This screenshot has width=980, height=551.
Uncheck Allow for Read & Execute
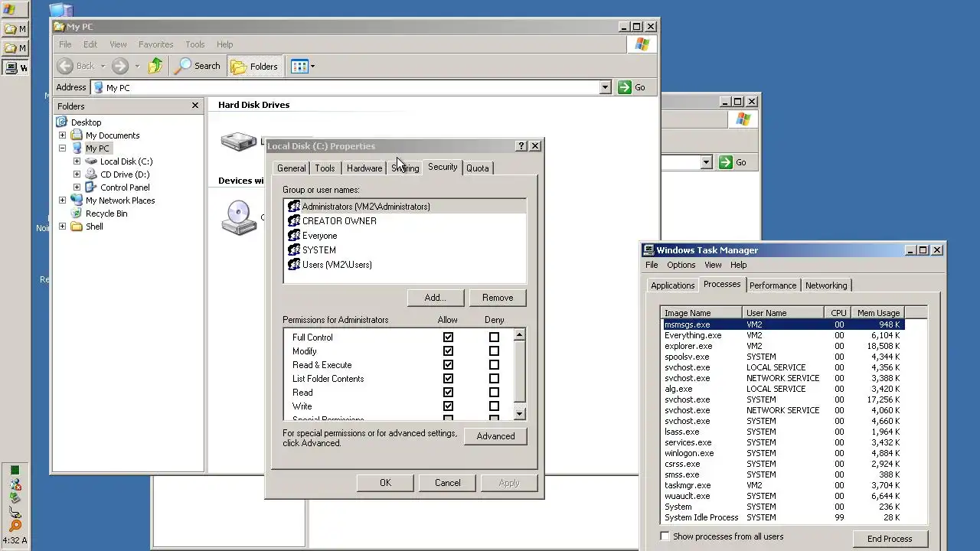pos(448,365)
